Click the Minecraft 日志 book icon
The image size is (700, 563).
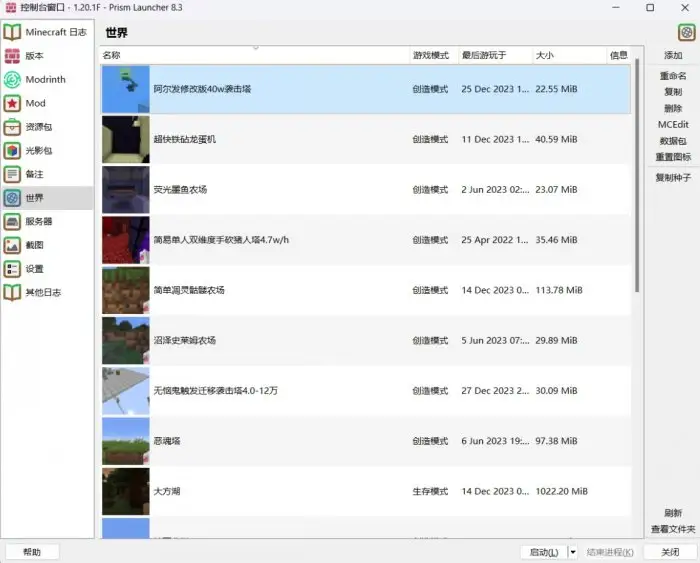click(12, 32)
